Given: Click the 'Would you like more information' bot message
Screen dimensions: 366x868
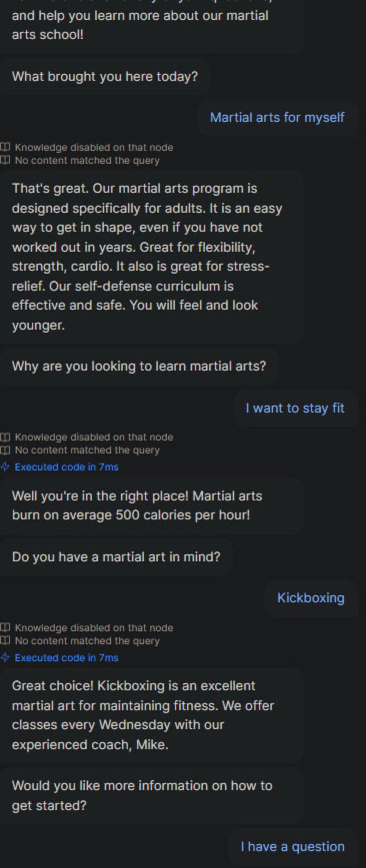Looking at the screenshot, I should pos(151,795).
